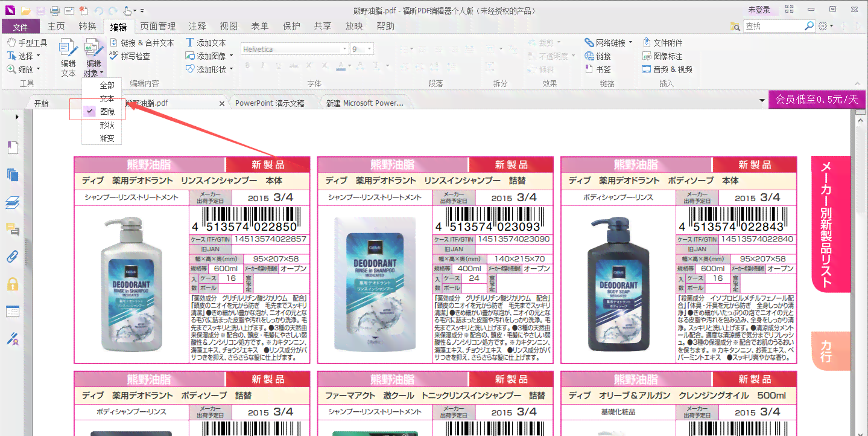Image resolution: width=868 pixels, height=436 pixels.
Task: Click the 未登录 sign-in button
Action: tap(759, 10)
